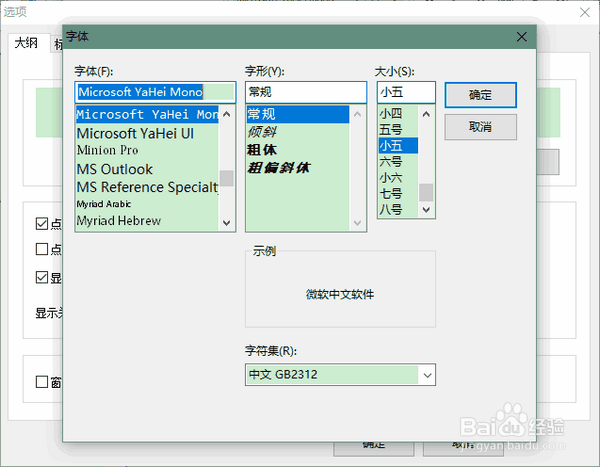Viewport: 600px width, 467px height.
Task: Toggle the 显 checkbox in options window
Action: (x=42, y=278)
